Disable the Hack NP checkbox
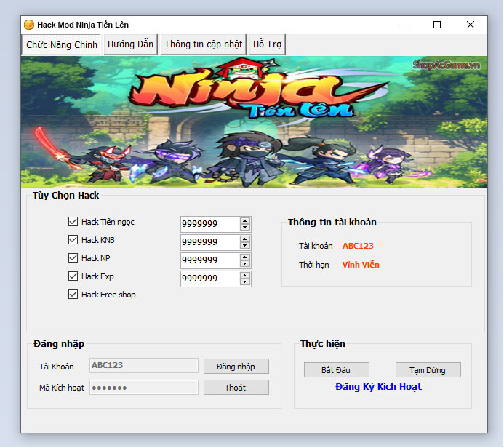This screenshot has width=504, height=448. click(x=73, y=258)
